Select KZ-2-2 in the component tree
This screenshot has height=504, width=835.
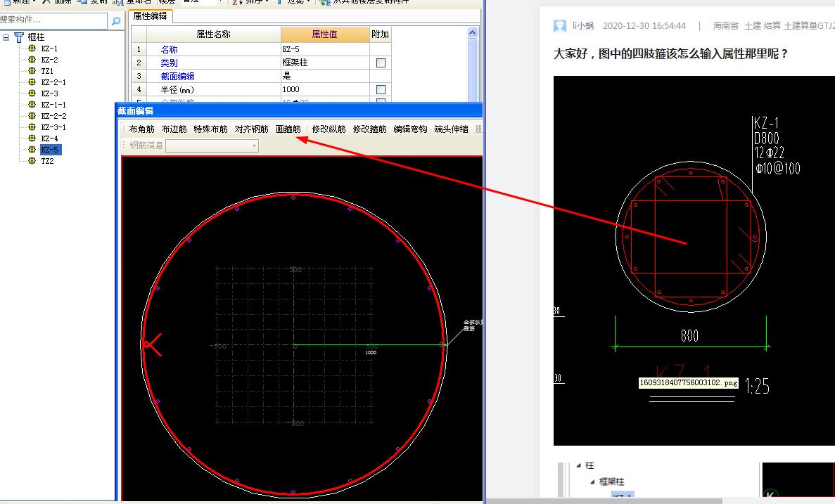pos(53,116)
